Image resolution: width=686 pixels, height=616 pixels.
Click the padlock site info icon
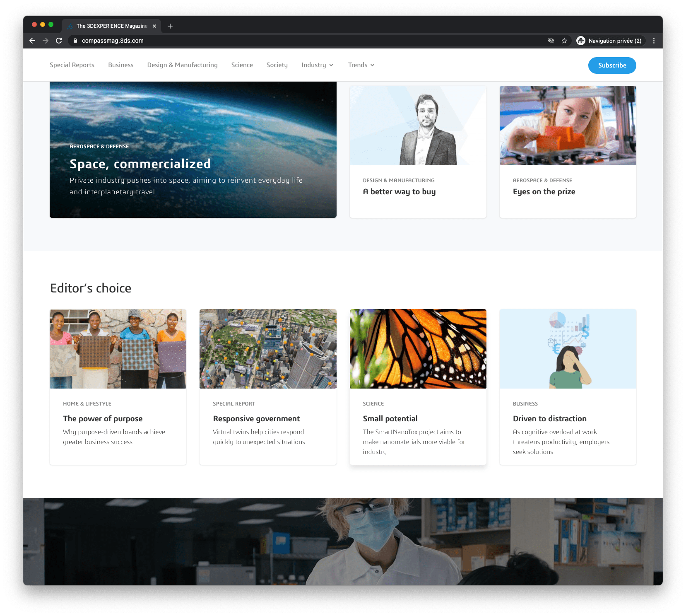pos(75,41)
